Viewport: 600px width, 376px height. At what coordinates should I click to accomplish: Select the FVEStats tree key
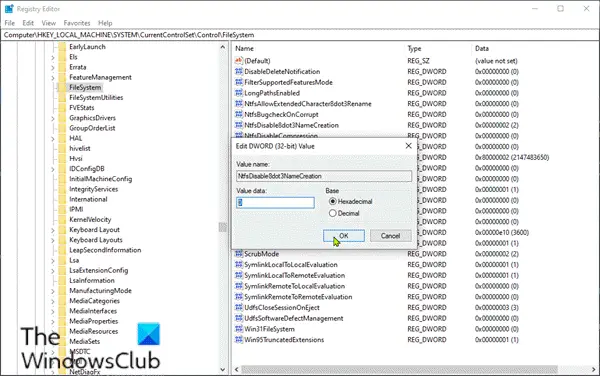pyautogui.click(x=82, y=108)
